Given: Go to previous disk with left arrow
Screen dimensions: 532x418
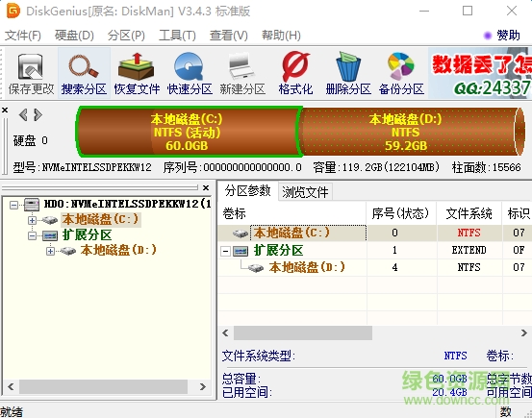Looking at the screenshot, I should 23,115.
